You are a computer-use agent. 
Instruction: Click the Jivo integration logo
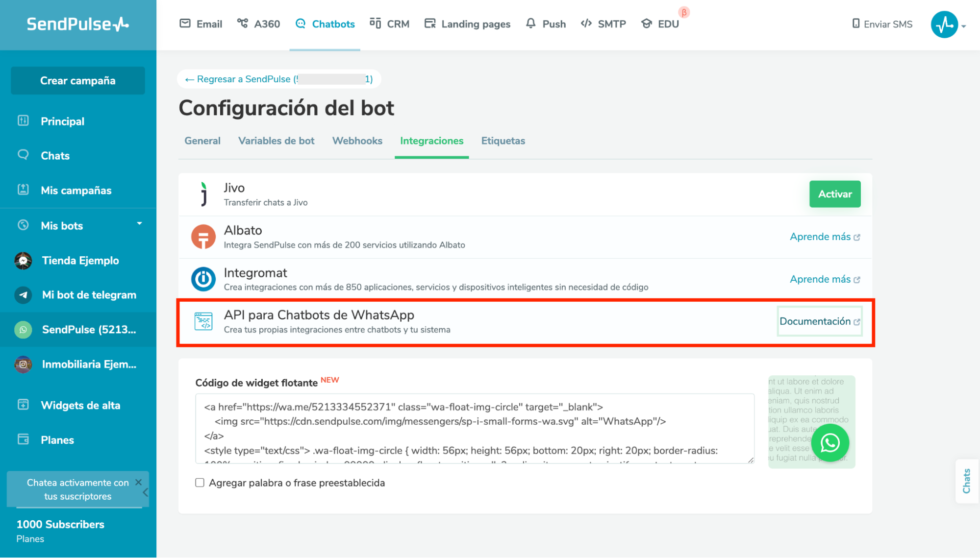(203, 194)
